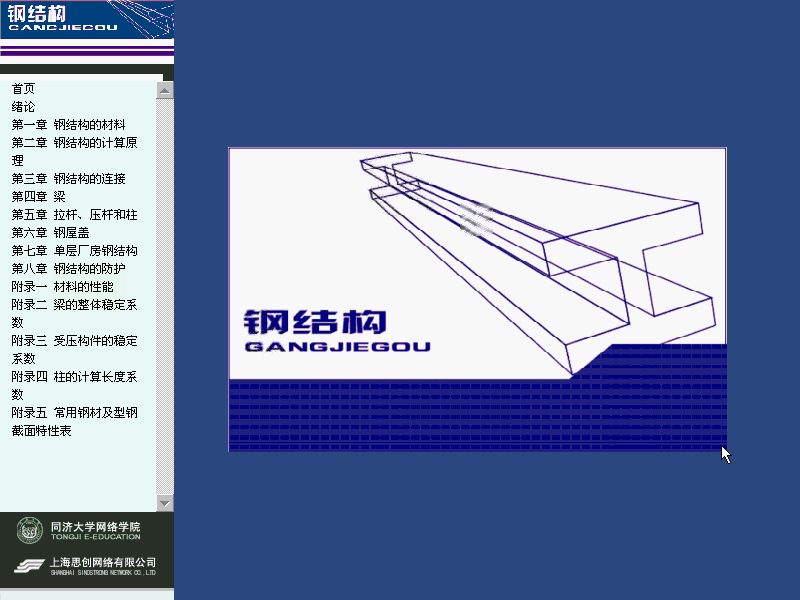This screenshot has height=600, width=800.
Task: Click the 同济大学网络学院 text logo
Action: coord(95,531)
